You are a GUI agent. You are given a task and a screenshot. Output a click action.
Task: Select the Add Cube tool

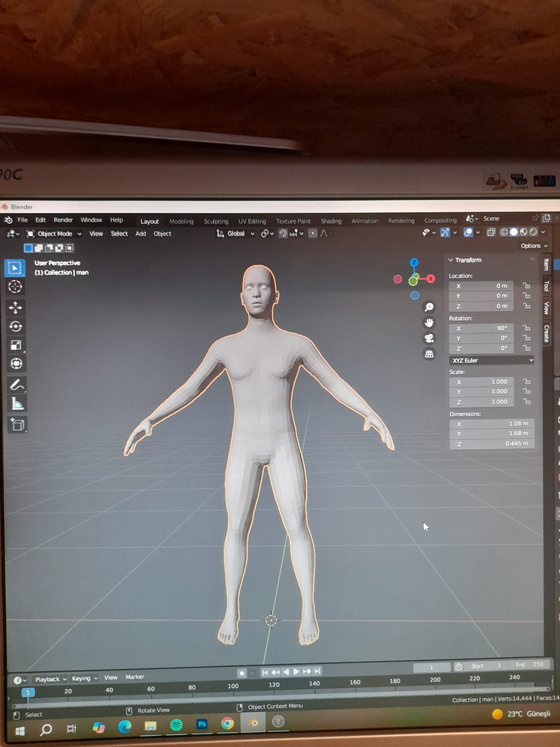coord(17,425)
